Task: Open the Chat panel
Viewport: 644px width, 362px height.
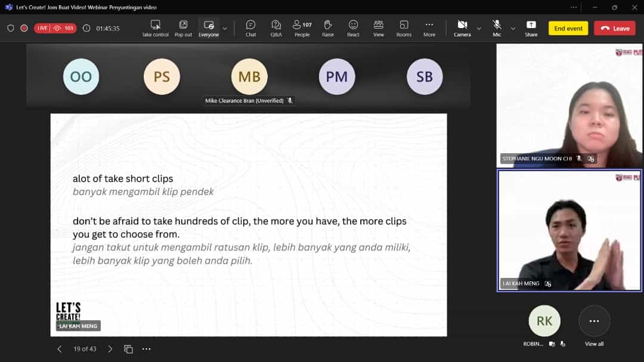Action: point(250,27)
